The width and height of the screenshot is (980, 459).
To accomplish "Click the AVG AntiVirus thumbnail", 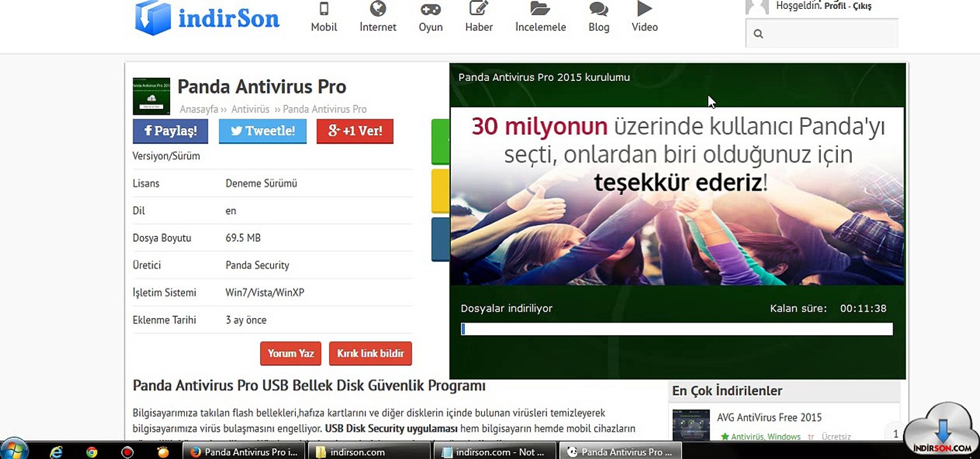I will (x=691, y=425).
